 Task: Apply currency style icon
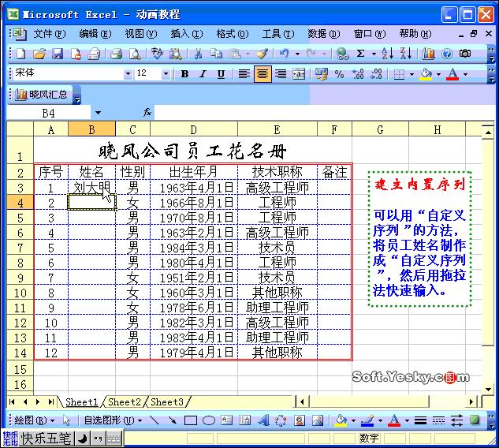point(321,74)
